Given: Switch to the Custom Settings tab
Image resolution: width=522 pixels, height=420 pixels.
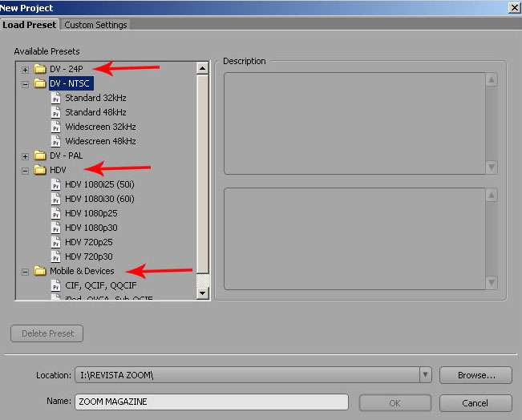Looking at the screenshot, I should [95, 25].
